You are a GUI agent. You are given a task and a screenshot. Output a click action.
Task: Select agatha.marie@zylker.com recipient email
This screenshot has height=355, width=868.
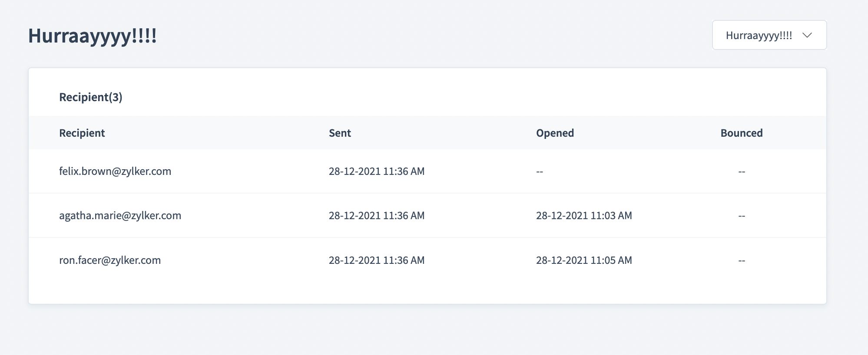point(120,216)
